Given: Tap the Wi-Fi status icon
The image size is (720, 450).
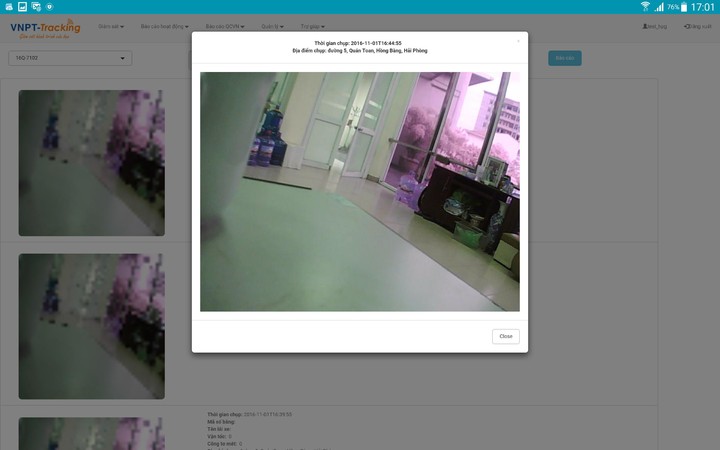Looking at the screenshot, I should [645, 6].
